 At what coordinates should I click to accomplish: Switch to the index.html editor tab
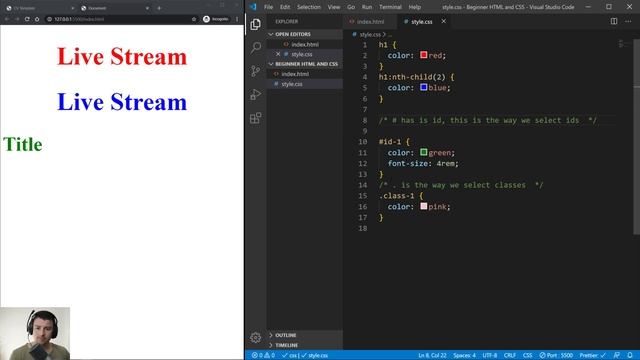tap(370, 21)
